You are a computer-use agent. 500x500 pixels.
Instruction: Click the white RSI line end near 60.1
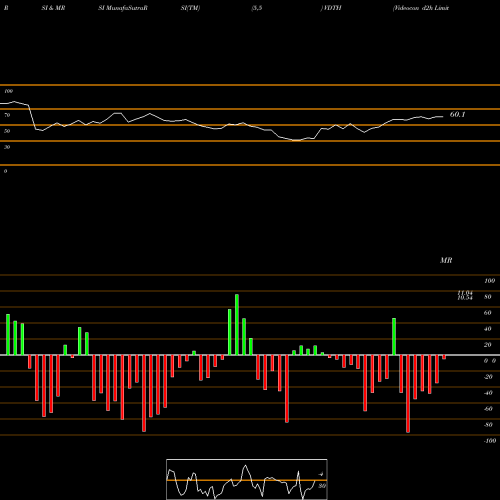[442, 116]
